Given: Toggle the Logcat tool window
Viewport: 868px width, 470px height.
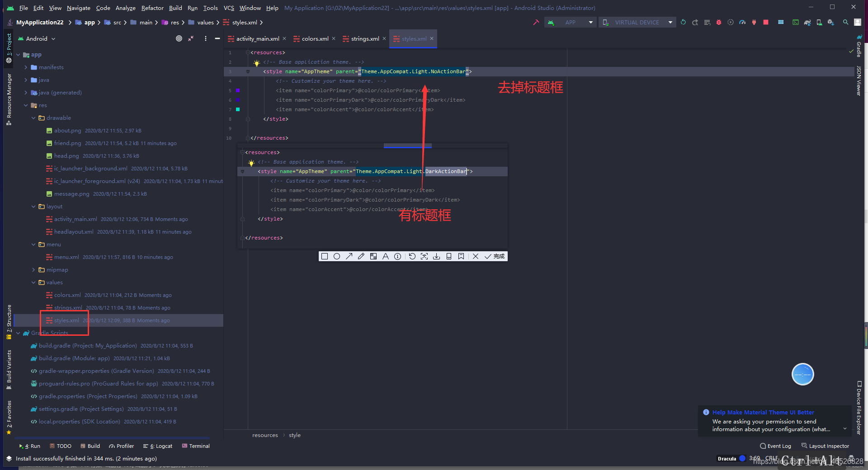Looking at the screenshot, I should (158, 446).
